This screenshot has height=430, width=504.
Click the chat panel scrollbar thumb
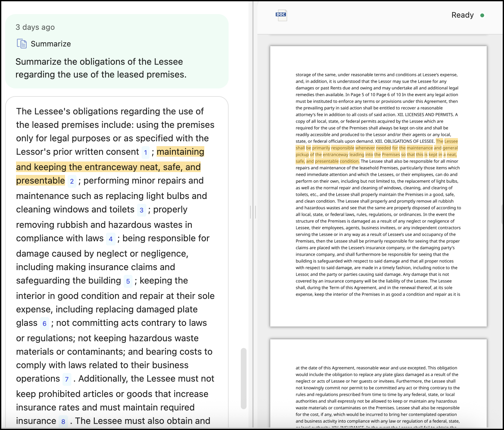(244, 378)
